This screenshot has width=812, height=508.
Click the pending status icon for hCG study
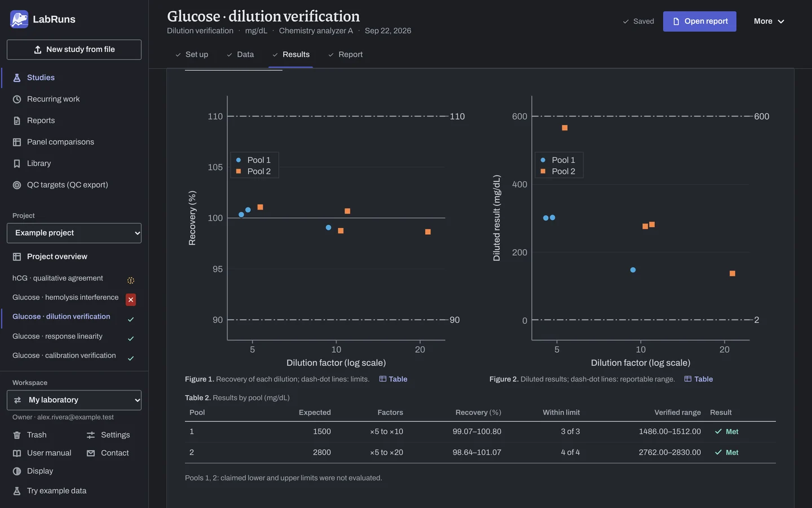(x=131, y=281)
